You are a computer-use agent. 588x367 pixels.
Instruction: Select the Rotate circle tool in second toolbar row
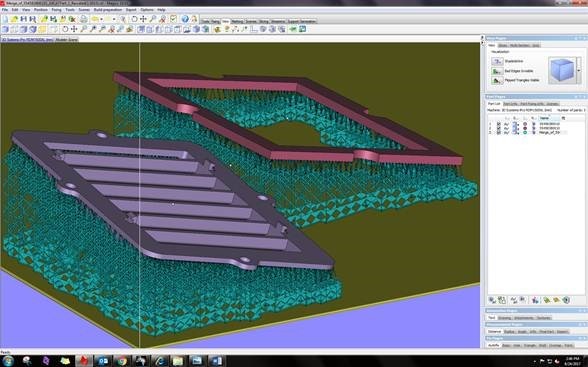click(65, 29)
